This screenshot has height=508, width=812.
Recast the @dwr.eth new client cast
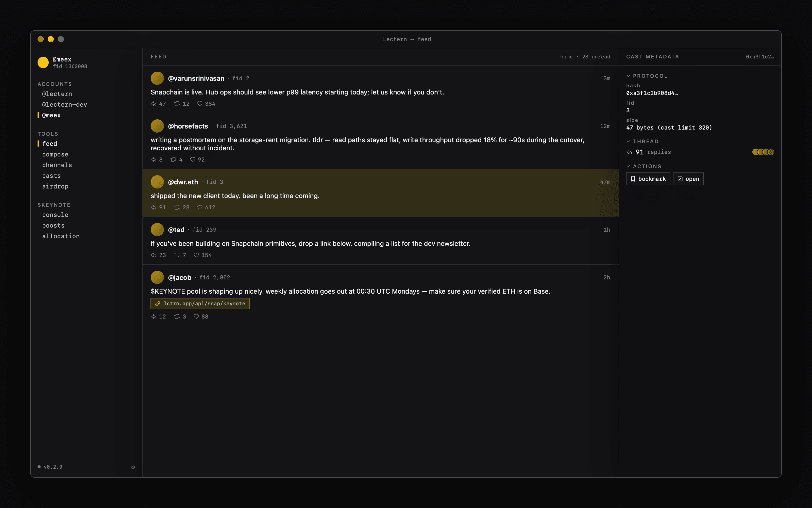coord(177,207)
